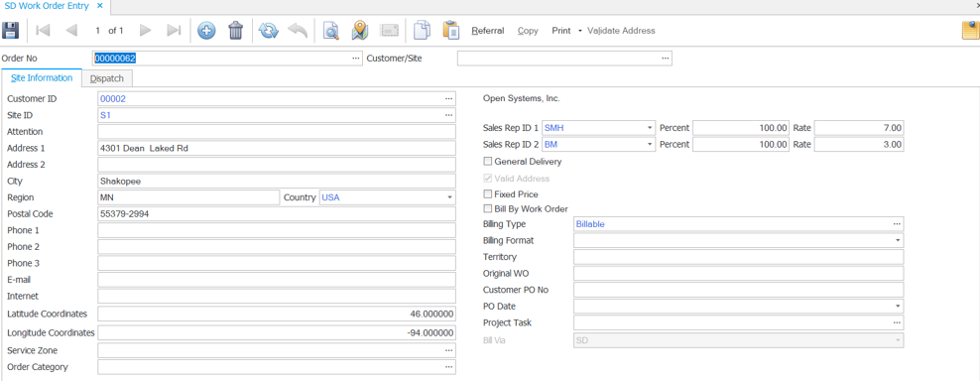Click the Internet input field
Screen dimensions: 980x381
pyautogui.click(x=277, y=296)
